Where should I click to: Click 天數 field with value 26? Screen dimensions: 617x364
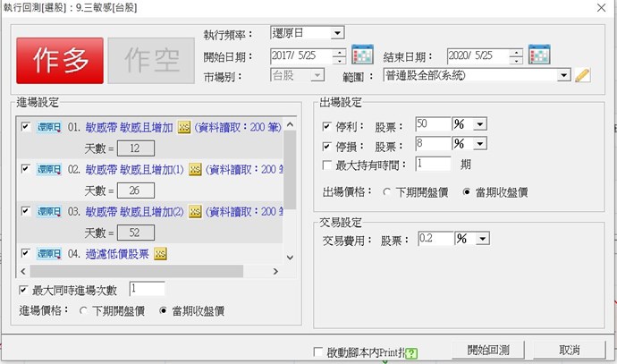(x=136, y=190)
